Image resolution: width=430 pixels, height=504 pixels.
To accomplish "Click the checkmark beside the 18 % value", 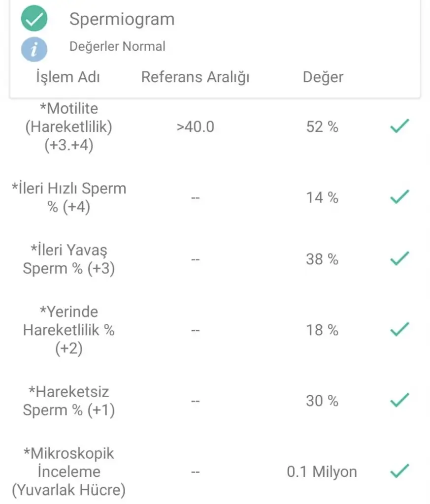I will [399, 329].
